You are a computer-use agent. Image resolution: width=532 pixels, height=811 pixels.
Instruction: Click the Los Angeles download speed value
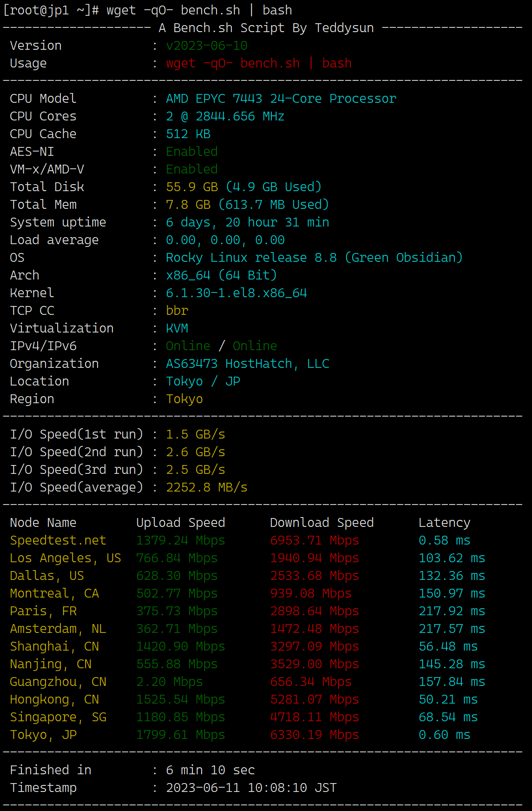coord(315,558)
